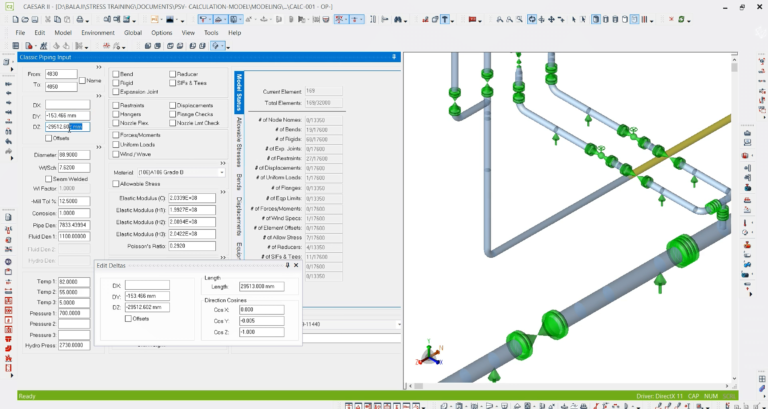768x409 pixels.
Task: Click the Zoom Out magnifier icon
Action: [509, 20]
